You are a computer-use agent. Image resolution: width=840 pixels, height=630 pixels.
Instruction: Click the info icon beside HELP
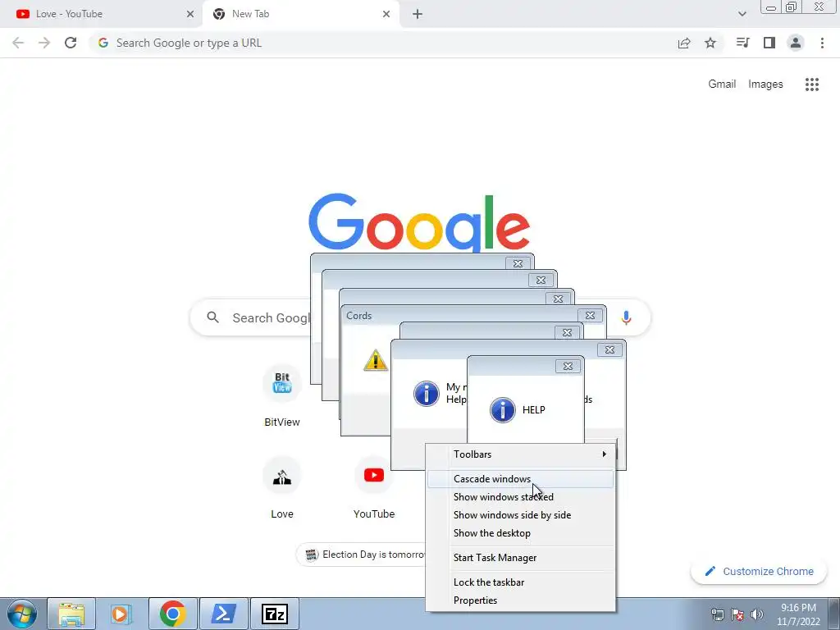pos(503,410)
